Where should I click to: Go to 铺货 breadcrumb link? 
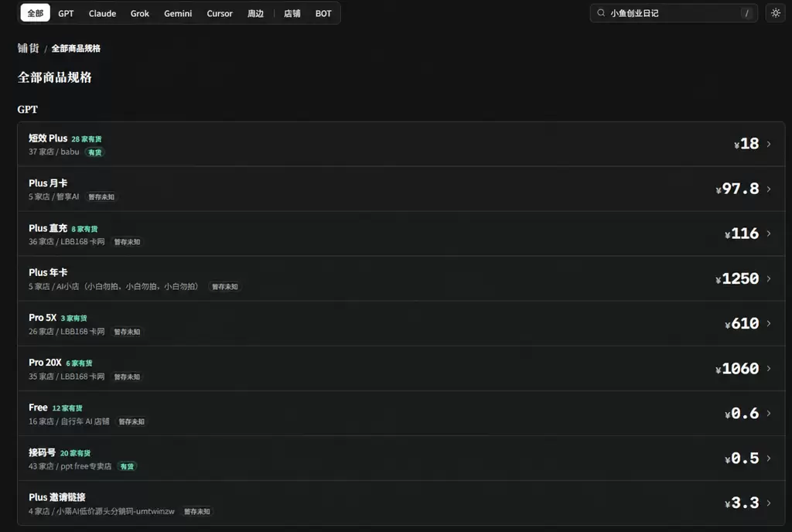point(28,48)
